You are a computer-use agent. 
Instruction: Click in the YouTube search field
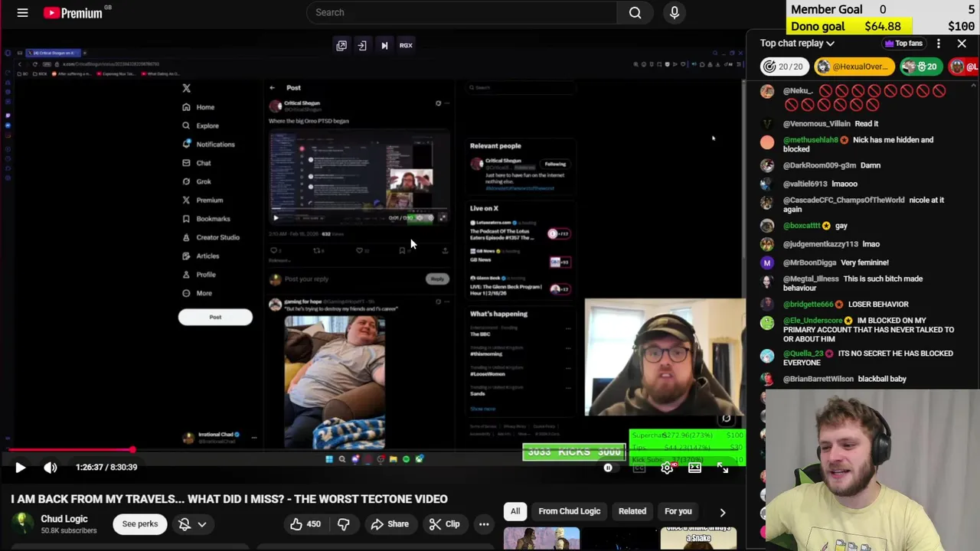coord(462,12)
